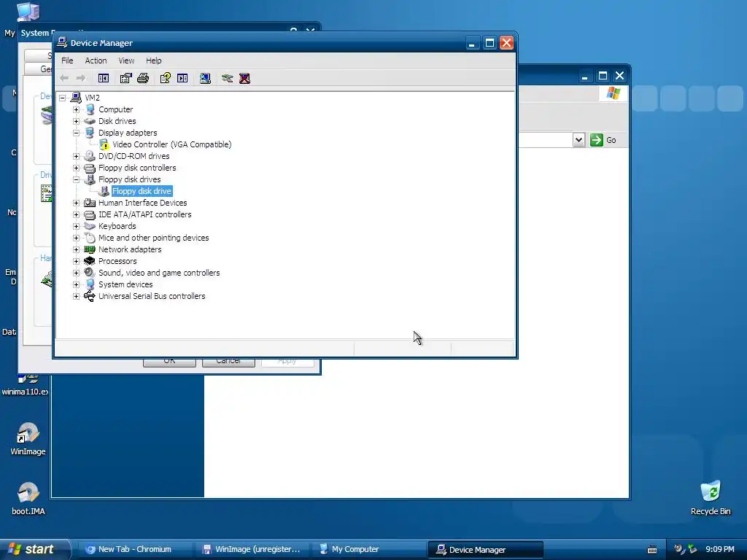The image size is (747, 560).
Task: Select the Processors tree label
Action: tap(117, 261)
